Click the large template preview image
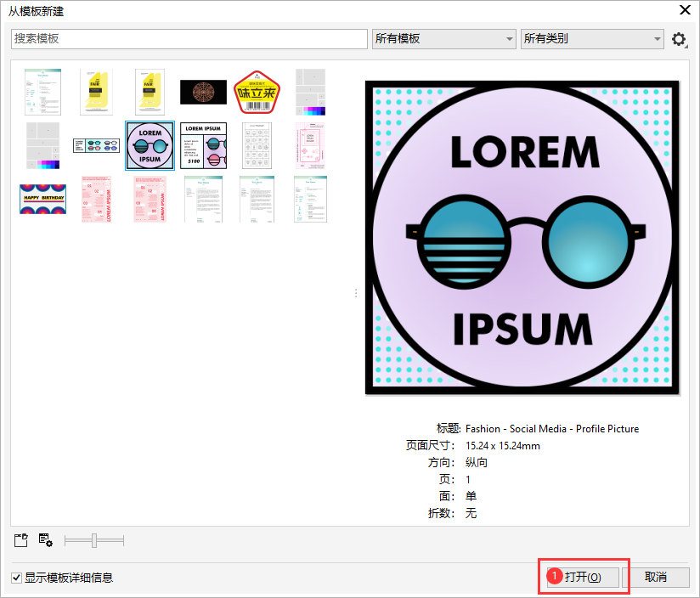Screen dimensions: 700x598 522,238
